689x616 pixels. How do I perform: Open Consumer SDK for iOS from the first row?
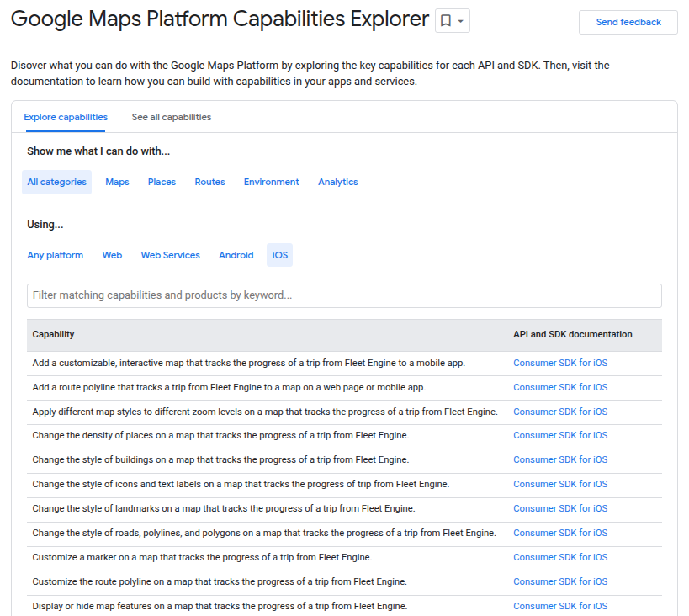560,363
